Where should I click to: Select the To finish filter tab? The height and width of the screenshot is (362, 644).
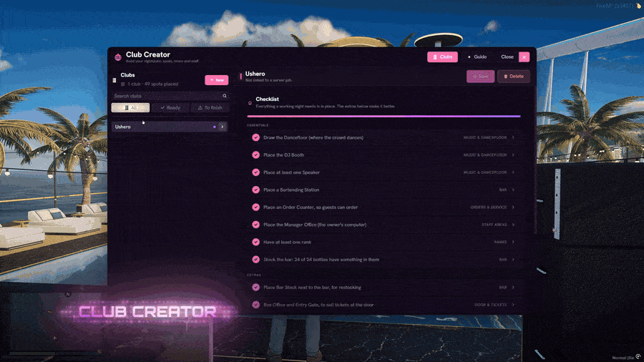click(210, 107)
